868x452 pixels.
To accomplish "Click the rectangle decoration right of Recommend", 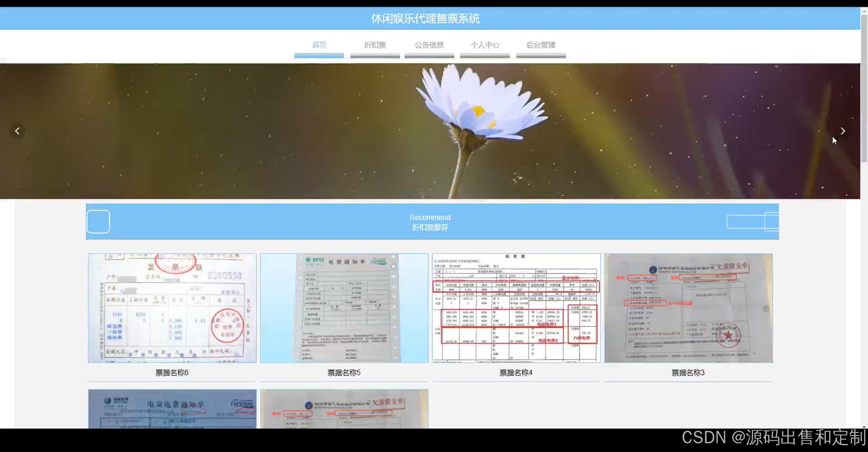I will coord(752,222).
